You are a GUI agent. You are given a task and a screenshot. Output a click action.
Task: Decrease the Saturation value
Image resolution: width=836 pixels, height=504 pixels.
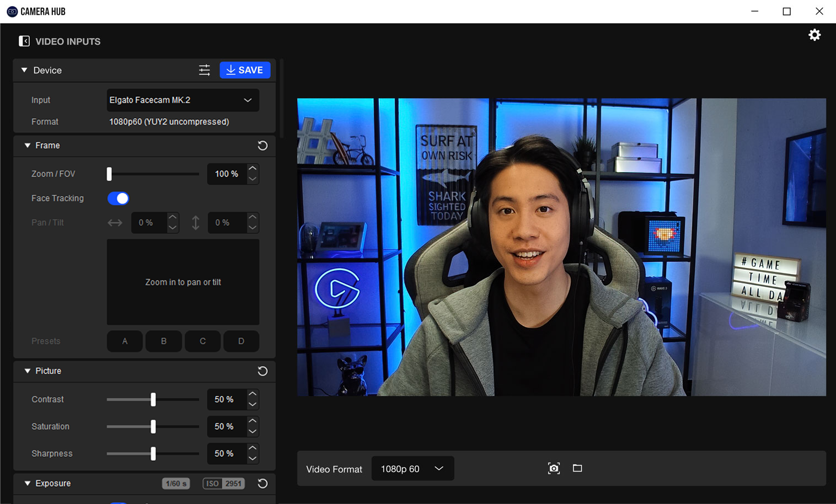(253, 431)
